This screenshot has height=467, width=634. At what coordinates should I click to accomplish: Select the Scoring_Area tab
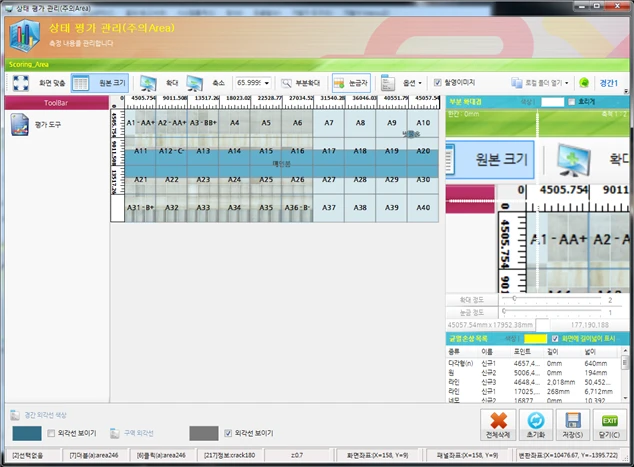point(29,64)
